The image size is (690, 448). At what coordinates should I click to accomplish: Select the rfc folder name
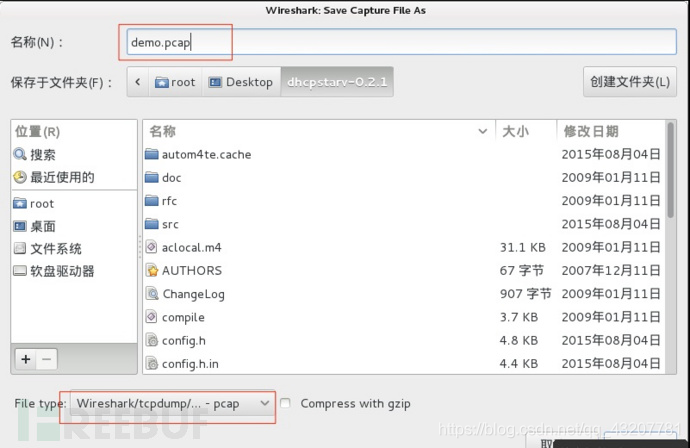click(x=169, y=201)
